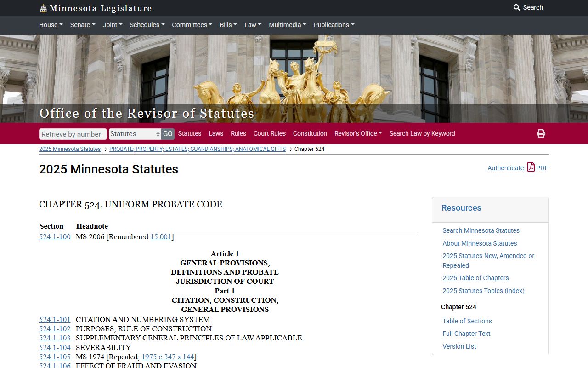Screen dimensions: 588x368
Task: Open 2025 Statutes New, Amended or Repealed
Action: pos(488,260)
